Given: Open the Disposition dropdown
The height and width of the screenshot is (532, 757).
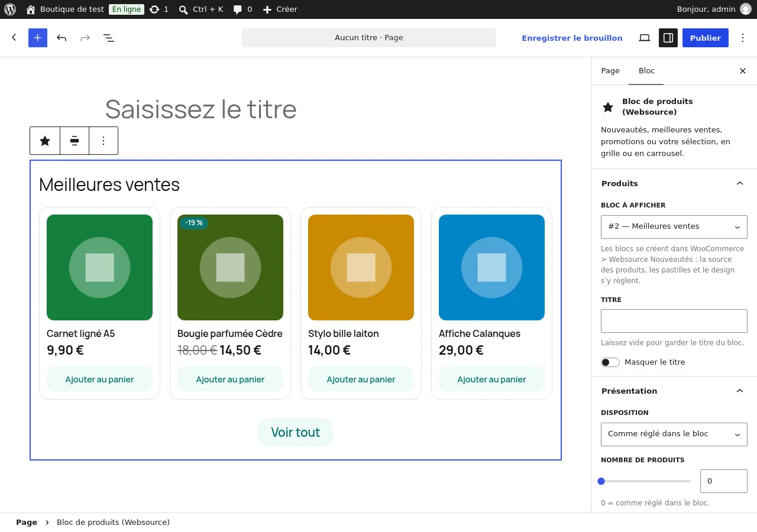Looking at the screenshot, I should click(674, 434).
